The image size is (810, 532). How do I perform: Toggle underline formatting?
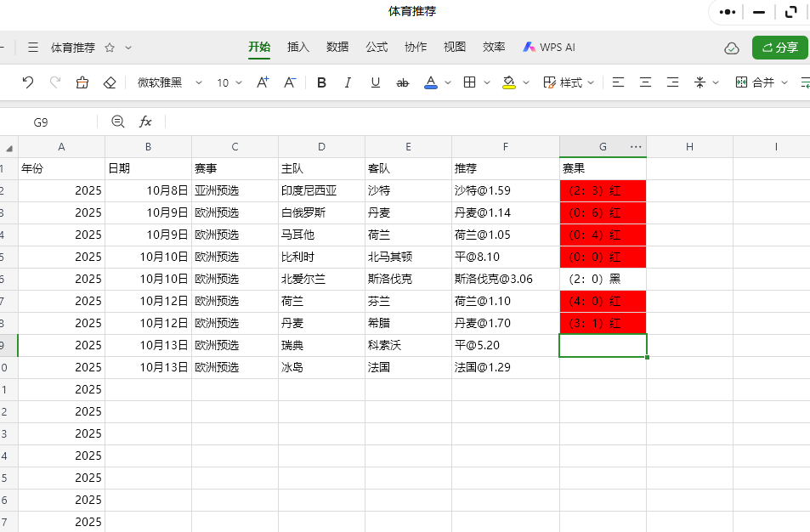point(375,82)
